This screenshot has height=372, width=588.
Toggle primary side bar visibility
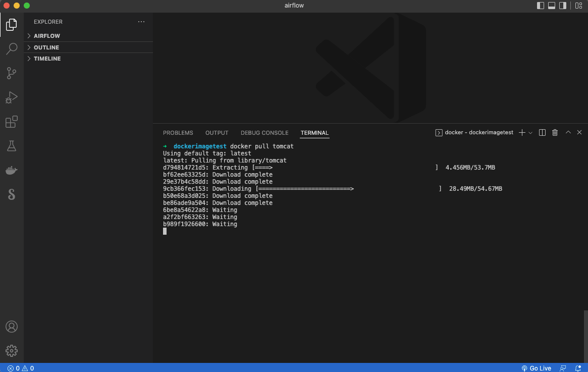point(541,6)
